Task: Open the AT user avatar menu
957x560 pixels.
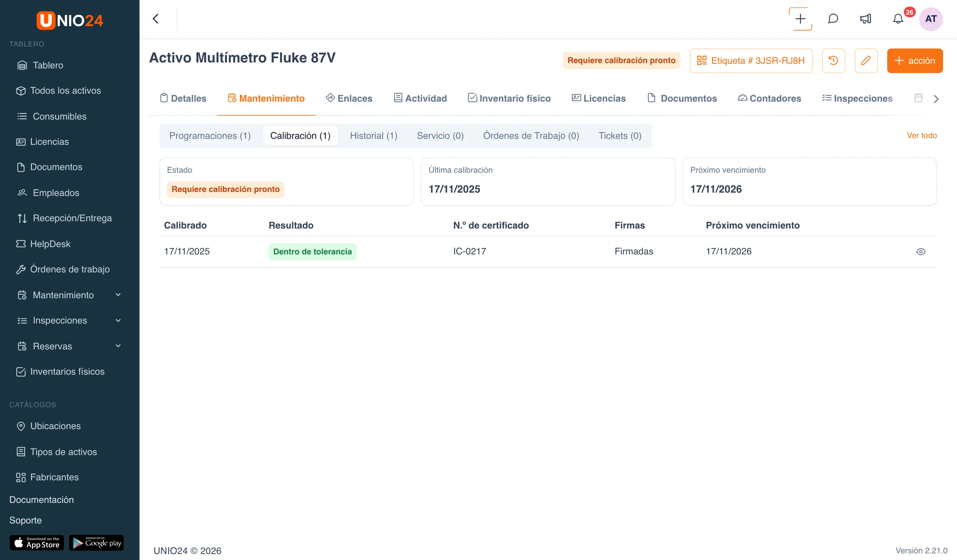Action: tap(931, 19)
